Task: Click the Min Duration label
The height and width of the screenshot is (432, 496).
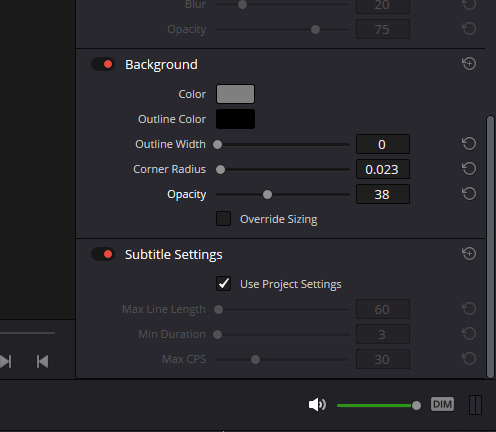Action: tap(172, 334)
